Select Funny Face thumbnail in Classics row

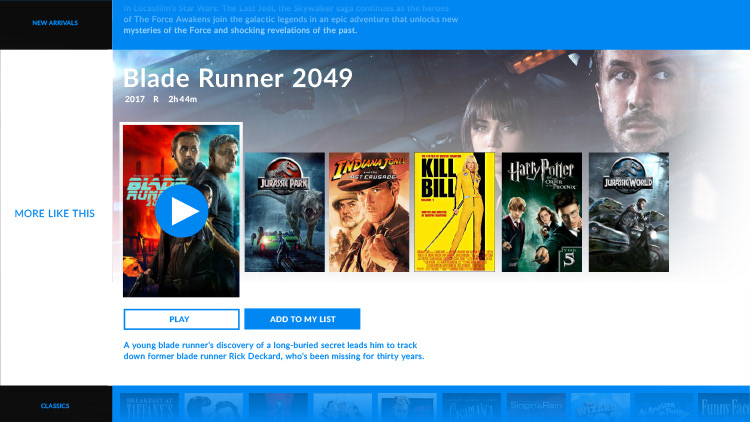[x=724, y=408]
